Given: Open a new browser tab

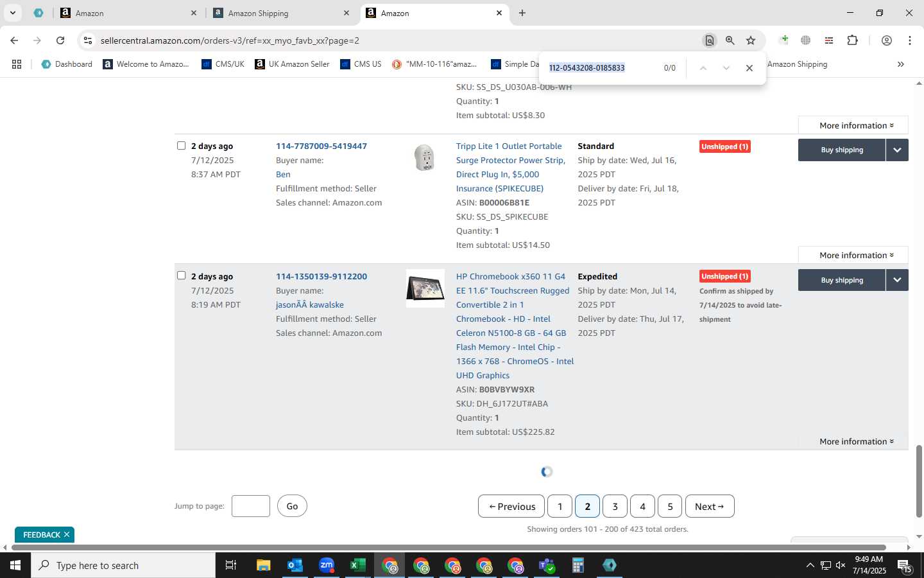Looking at the screenshot, I should click(x=522, y=13).
